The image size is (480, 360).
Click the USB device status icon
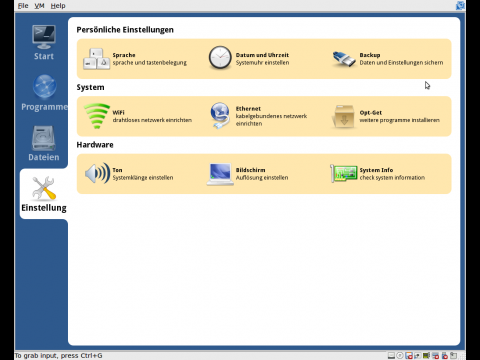click(x=444, y=355)
